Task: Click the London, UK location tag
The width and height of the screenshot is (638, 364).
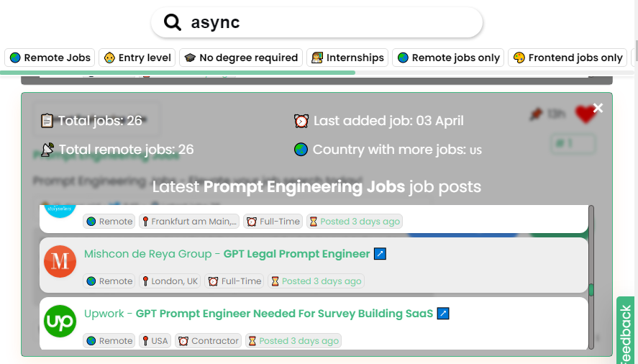Action: pyautogui.click(x=170, y=281)
